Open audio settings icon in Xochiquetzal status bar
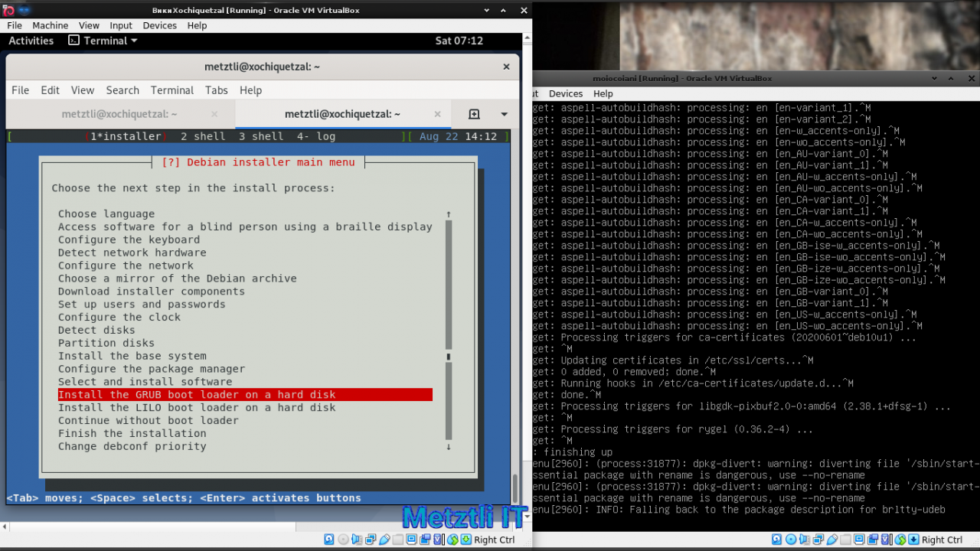980x551 pixels. pos(357,540)
